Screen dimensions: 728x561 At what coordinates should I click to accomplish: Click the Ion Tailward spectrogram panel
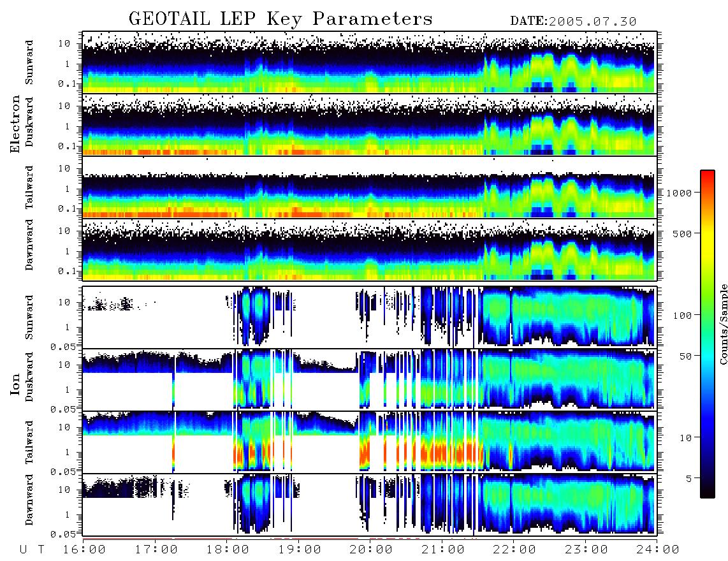pyautogui.click(x=370, y=442)
